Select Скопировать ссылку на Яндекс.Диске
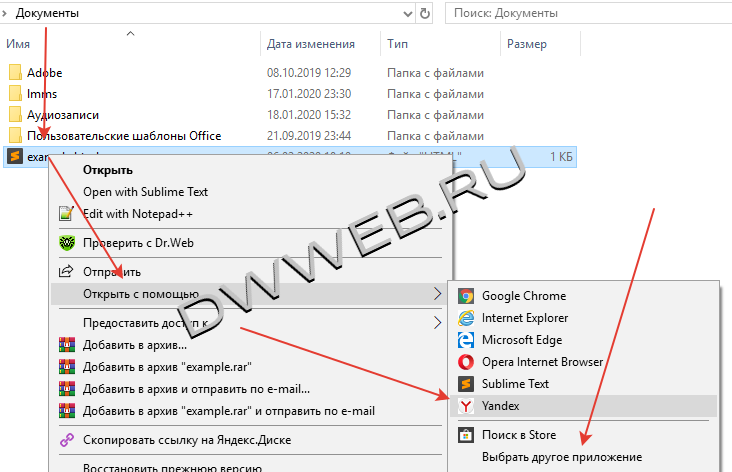Screen dimensions: 732x472 coord(187,440)
